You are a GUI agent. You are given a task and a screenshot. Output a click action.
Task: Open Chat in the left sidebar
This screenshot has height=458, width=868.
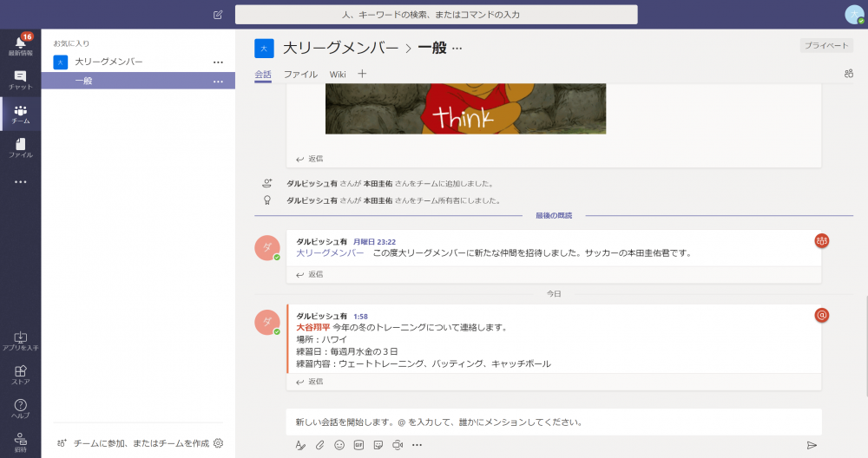pos(20,79)
